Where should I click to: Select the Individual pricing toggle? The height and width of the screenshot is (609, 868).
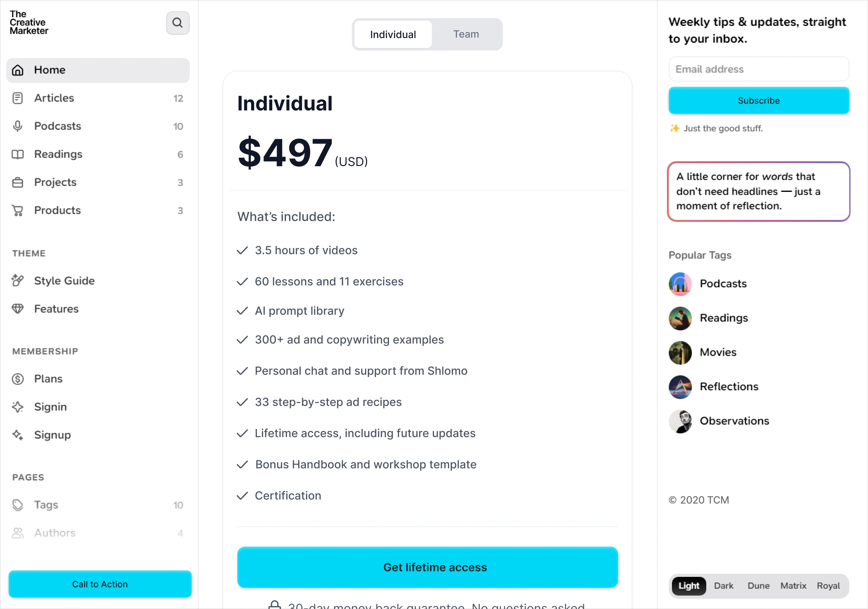[x=393, y=34]
